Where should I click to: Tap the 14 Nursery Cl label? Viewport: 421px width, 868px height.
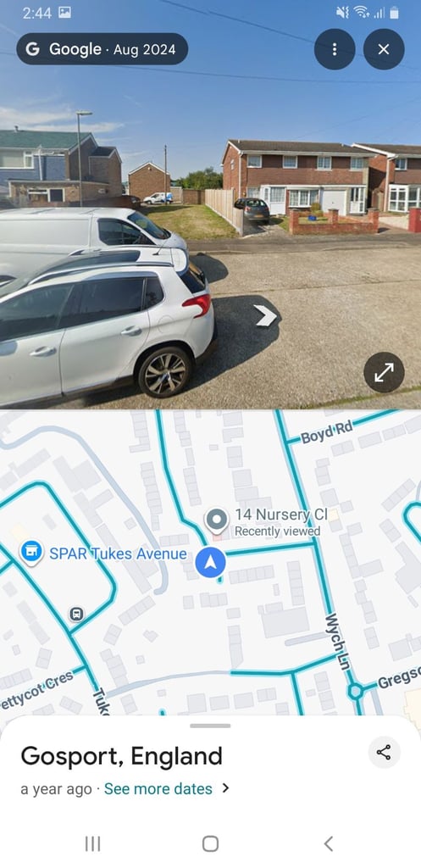point(281,515)
